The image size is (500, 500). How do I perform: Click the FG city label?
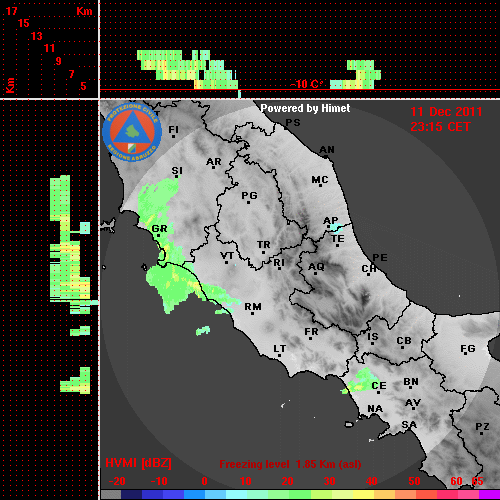[468, 349]
